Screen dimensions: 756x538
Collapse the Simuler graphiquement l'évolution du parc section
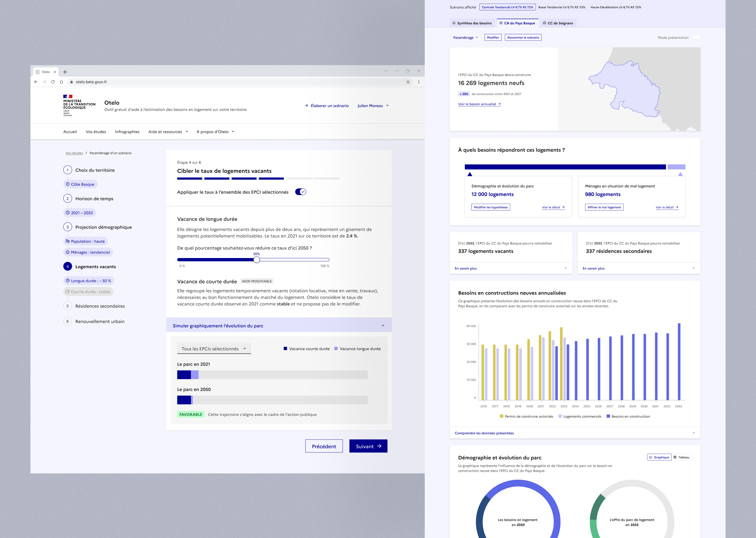tap(383, 326)
